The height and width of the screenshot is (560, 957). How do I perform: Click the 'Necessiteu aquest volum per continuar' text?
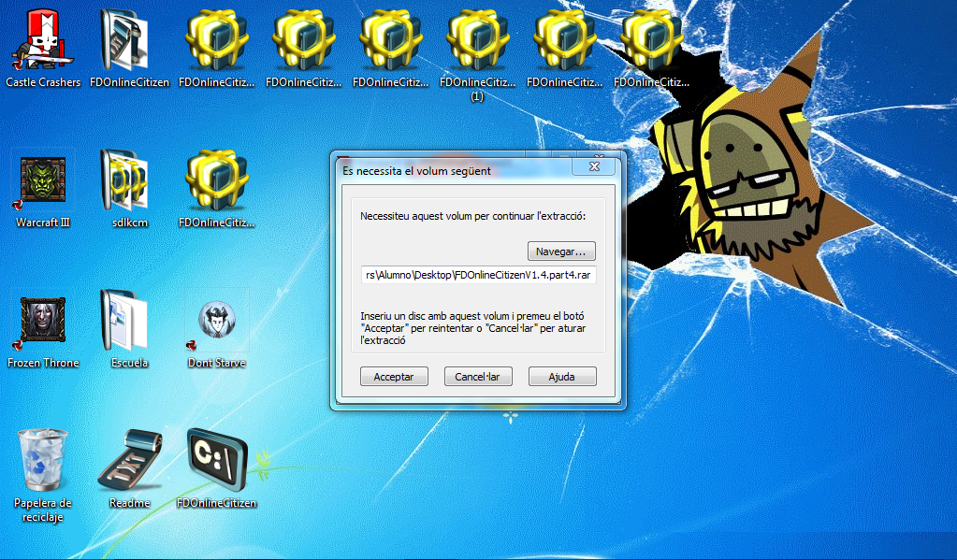pyautogui.click(x=473, y=216)
